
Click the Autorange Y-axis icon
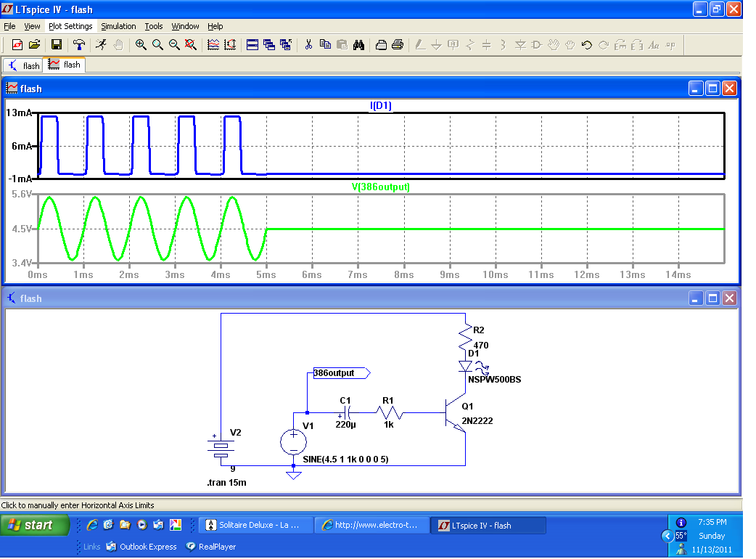tap(230, 45)
